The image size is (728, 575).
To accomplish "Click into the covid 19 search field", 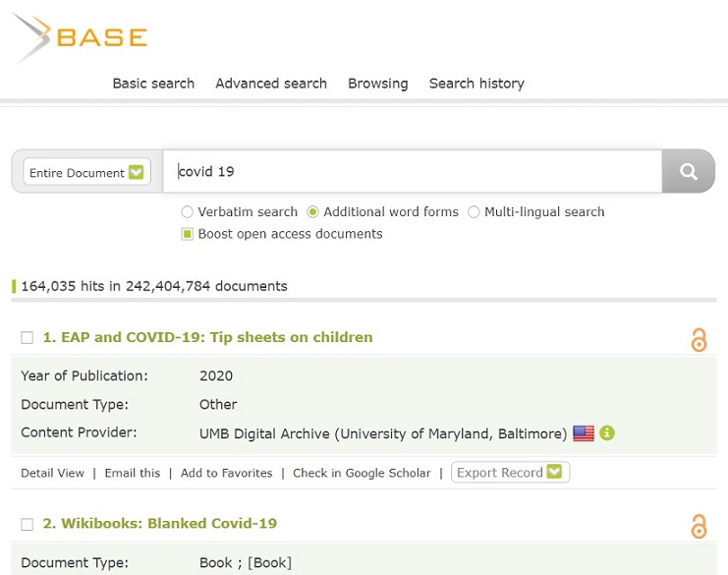I will tap(413, 172).
